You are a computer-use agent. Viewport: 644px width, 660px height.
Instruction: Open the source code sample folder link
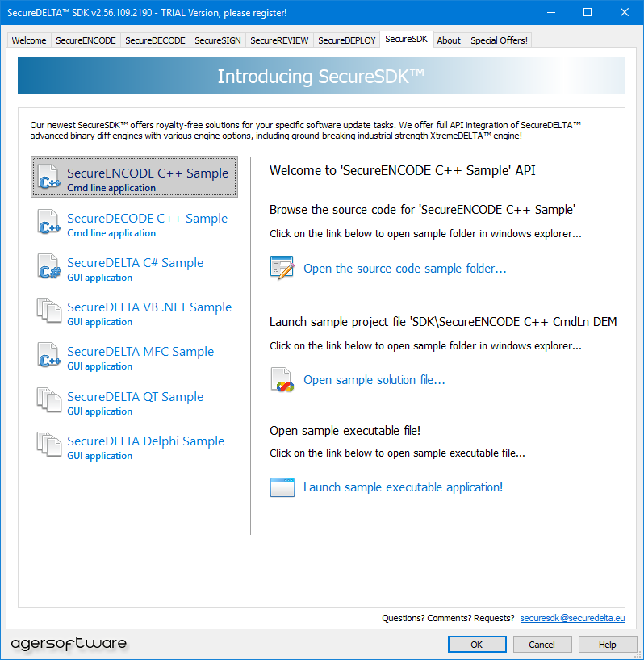405,269
